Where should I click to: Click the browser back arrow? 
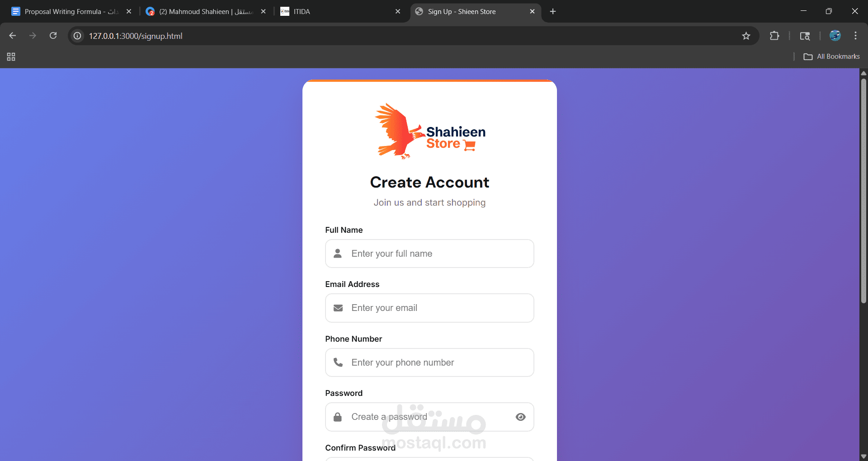point(13,36)
